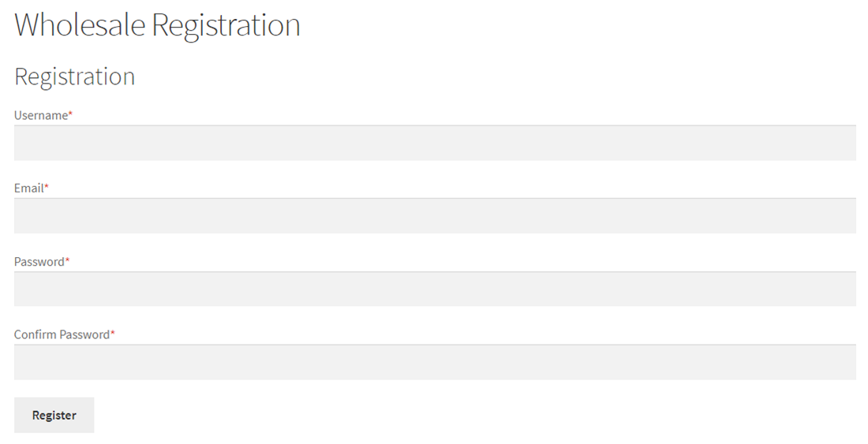
Task: Place cursor in the last form text box
Action: (435, 362)
